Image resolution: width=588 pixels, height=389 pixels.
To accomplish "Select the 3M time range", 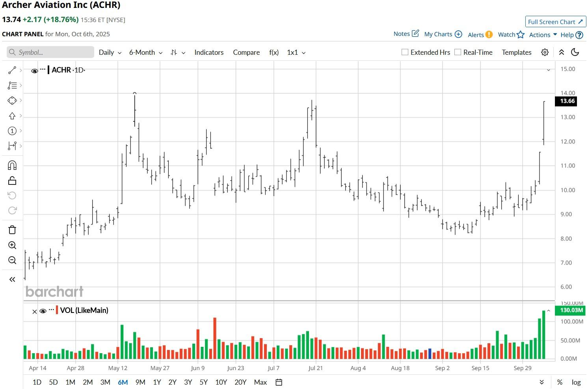I will pos(105,382).
